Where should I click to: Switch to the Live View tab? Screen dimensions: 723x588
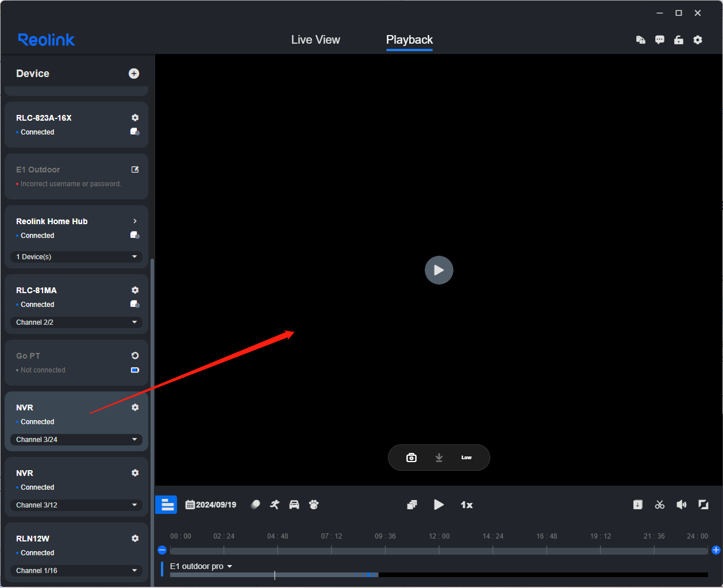tap(316, 40)
